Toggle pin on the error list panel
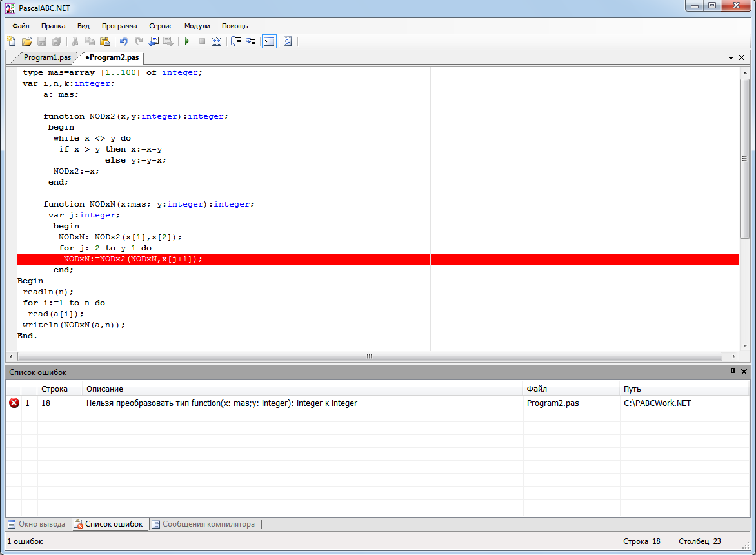 733,372
